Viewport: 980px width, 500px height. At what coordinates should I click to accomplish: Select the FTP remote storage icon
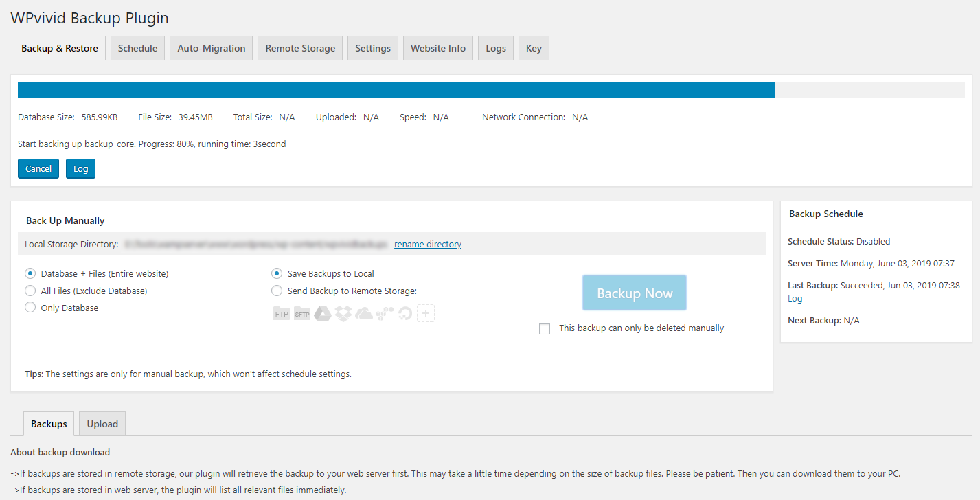click(282, 314)
